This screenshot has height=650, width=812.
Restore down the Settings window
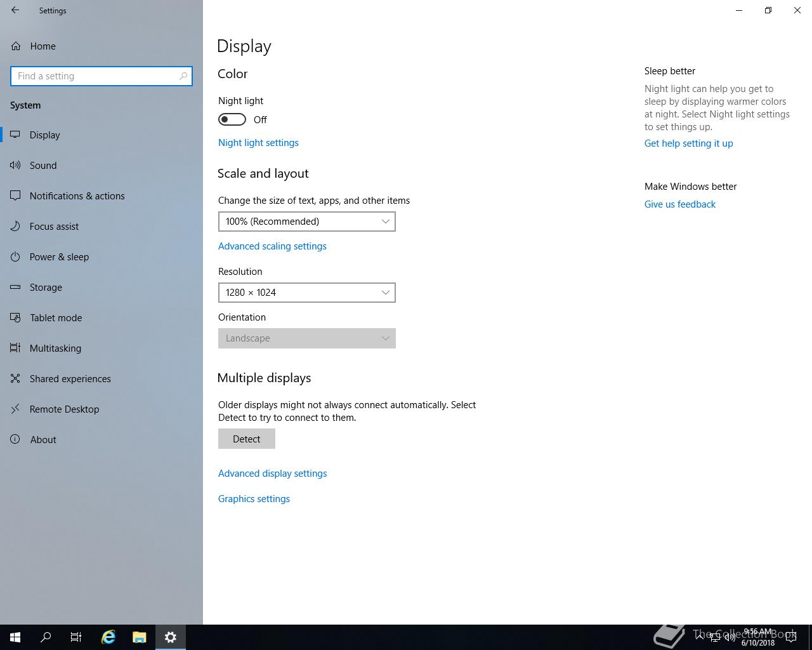click(x=768, y=10)
